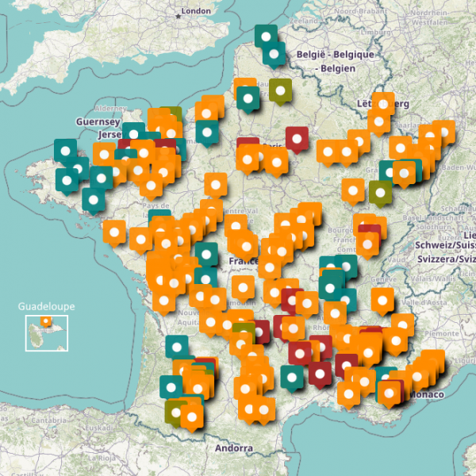Screen dimensions: 476x476
Task: Select the olive marker in far southwest France
Action: pyautogui.click(x=176, y=411)
